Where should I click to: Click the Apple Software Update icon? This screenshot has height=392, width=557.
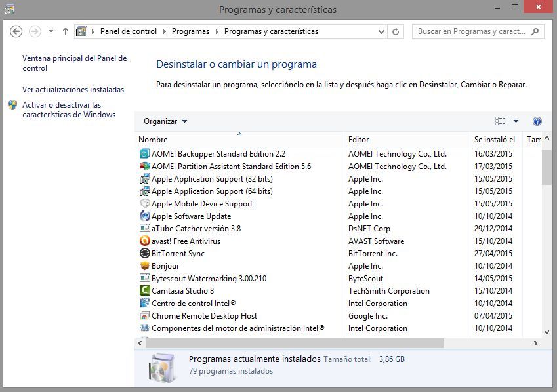click(x=144, y=216)
